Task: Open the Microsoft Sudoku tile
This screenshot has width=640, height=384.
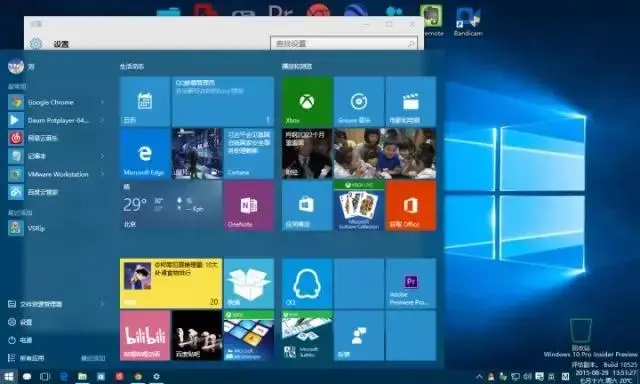Action: pos(307,335)
